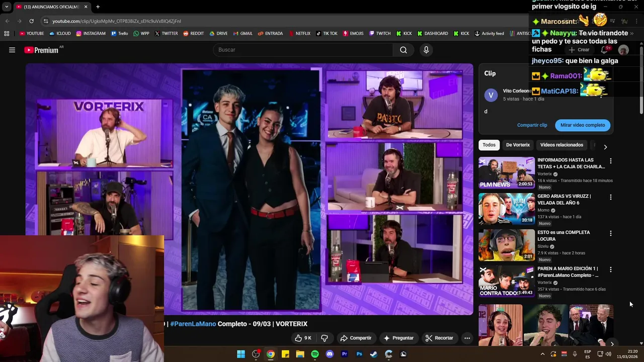This screenshot has height=362, width=644.
Task: Switch to Chrome in taskbar
Action: 271,354
